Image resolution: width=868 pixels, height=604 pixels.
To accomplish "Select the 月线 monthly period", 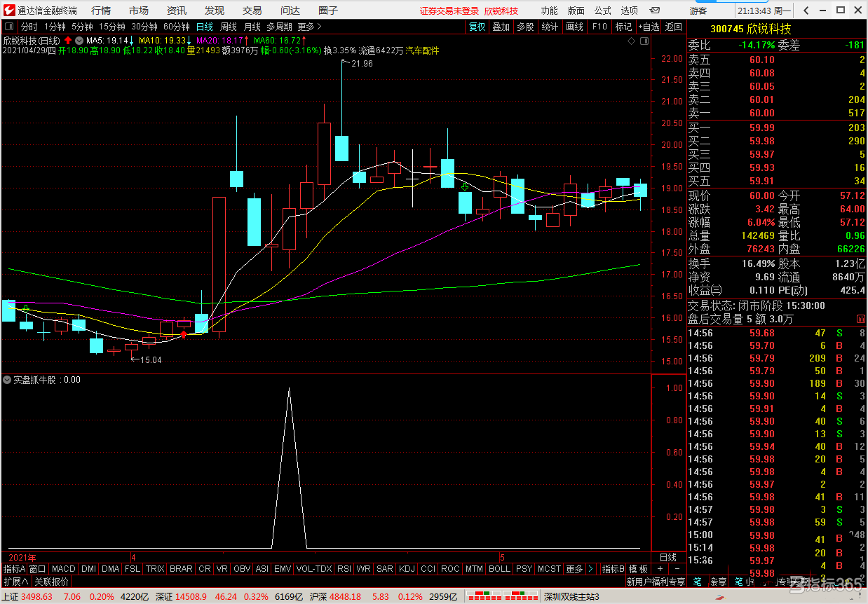I will [252, 27].
